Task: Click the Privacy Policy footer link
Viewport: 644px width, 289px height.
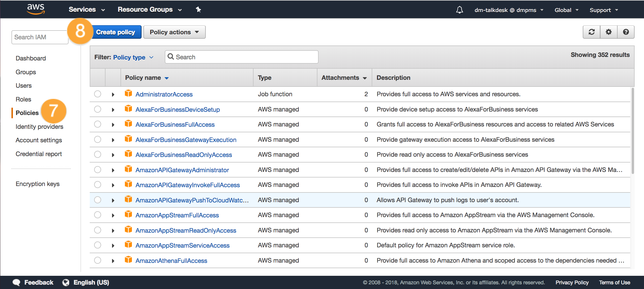Action: [x=572, y=282]
